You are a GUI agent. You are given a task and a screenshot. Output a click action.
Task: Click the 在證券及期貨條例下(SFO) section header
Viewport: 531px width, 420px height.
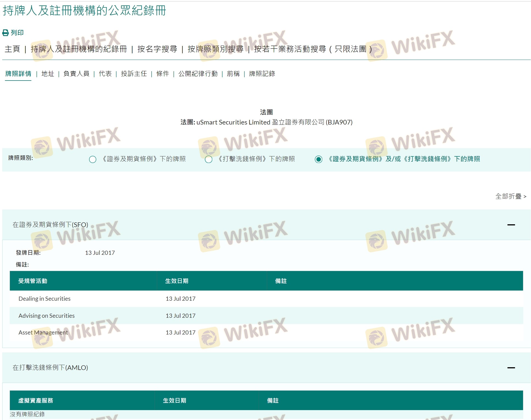(x=266, y=225)
